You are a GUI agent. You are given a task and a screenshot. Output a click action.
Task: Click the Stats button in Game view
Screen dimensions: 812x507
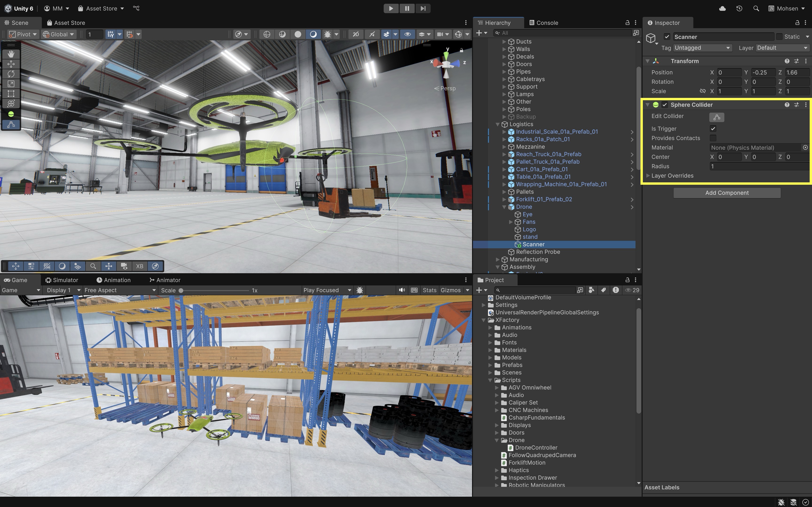(429, 290)
